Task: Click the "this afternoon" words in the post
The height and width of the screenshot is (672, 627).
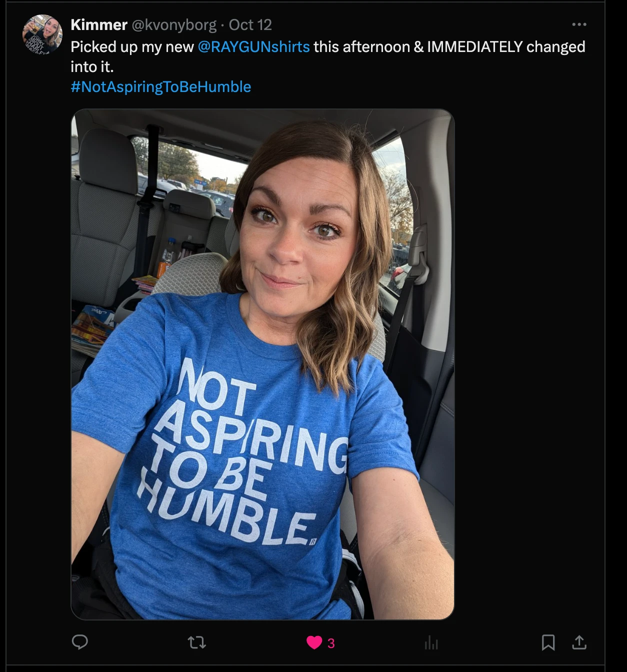Action: click(362, 46)
